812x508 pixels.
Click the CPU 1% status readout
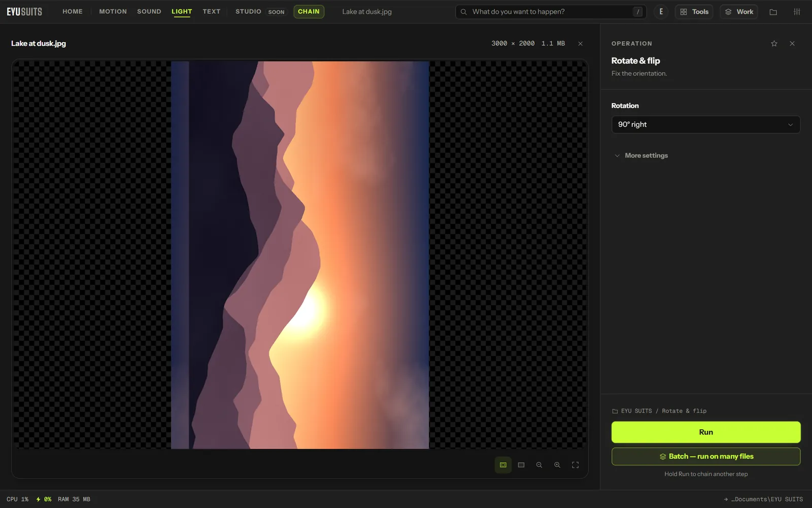click(x=18, y=499)
